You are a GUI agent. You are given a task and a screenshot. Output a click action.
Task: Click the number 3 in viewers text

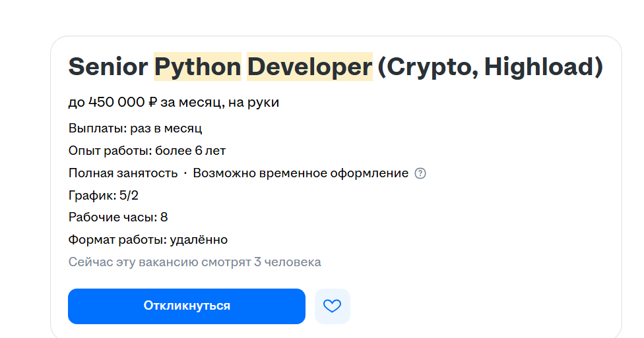(x=257, y=262)
